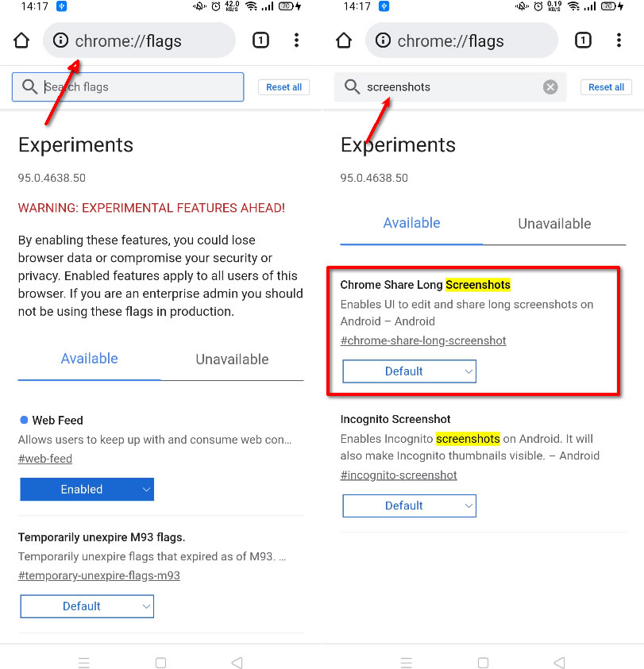
Task: Click magnifier icon in left search flags box
Action: 30,87
